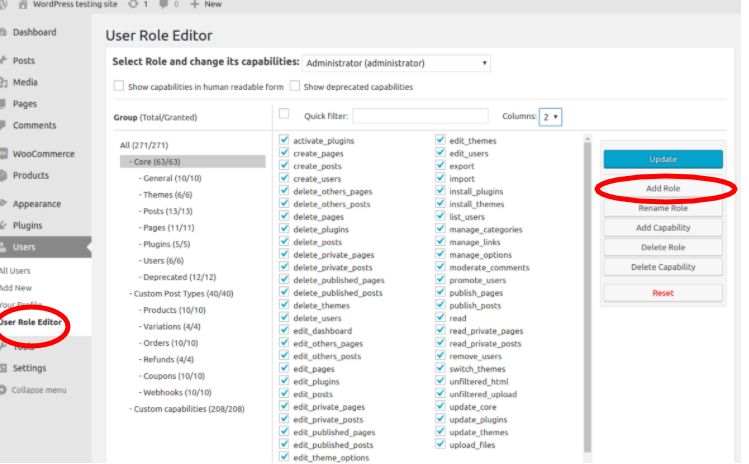Select the Plugins (5/5) group

[166, 244]
